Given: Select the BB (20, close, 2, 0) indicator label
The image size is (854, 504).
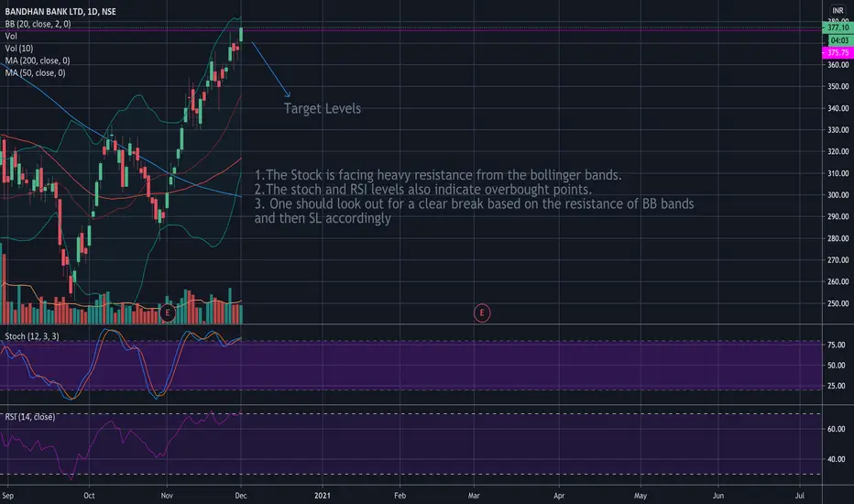Looking at the screenshot, I should click(x=38, y=24).
